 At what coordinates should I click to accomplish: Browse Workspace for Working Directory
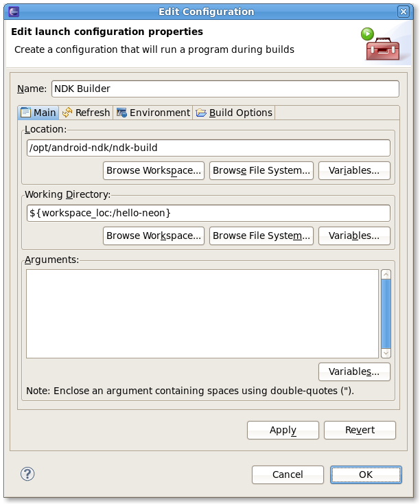154,236
